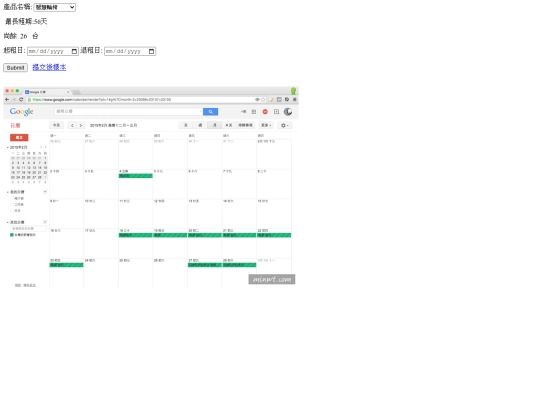Click the settings gear in the calendar screenshot
The width and height of the screenshot is (540, 405).
click(x=284, y=125)
